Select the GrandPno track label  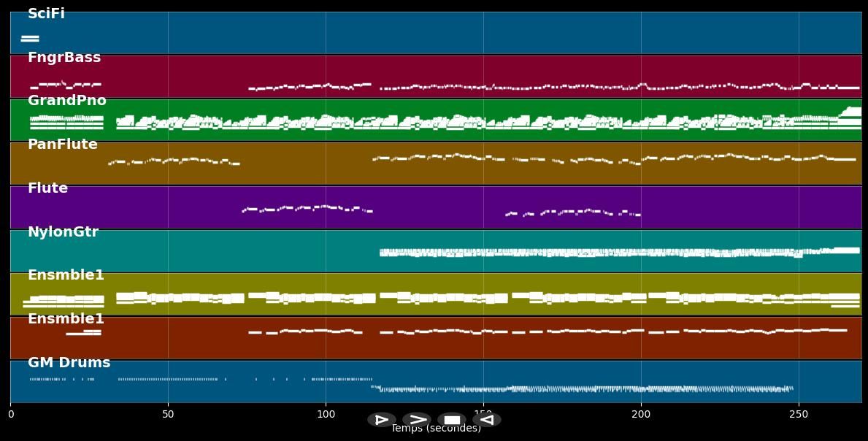(67, 100)
